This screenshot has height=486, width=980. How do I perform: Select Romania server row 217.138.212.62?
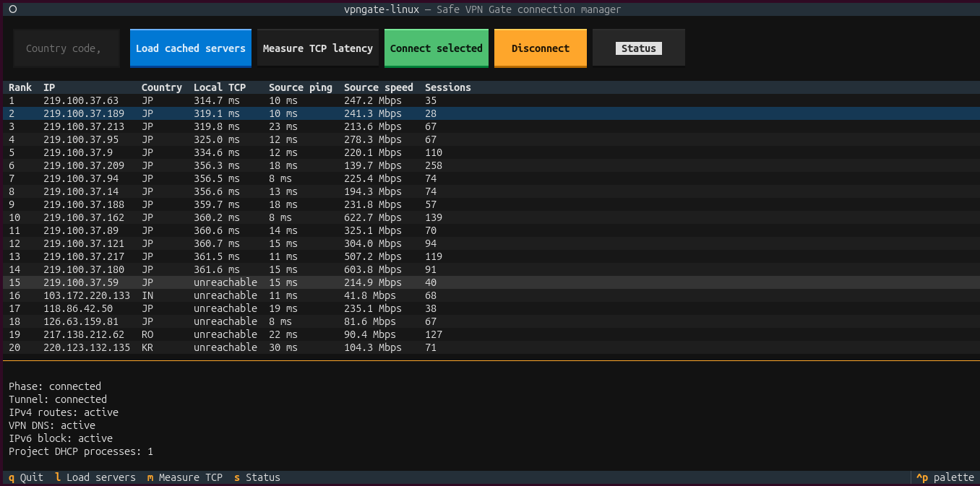pyautogui.click(x=490, y=334)
